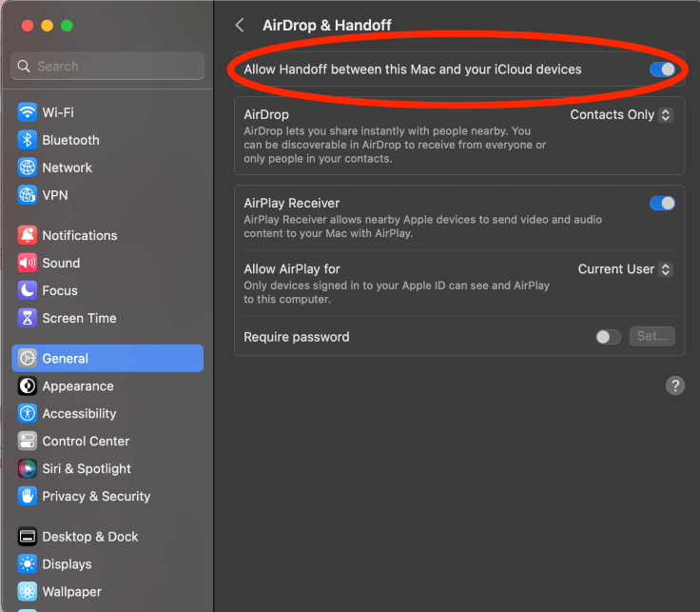Open Focus moon icon

pyautogui.click(x=27, y=290)
